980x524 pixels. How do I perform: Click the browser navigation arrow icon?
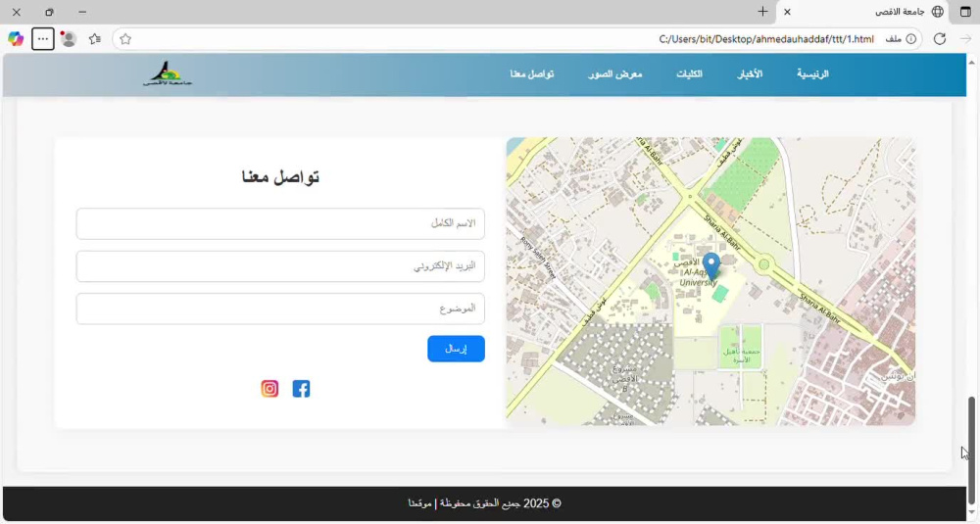(x=965, y=39)
